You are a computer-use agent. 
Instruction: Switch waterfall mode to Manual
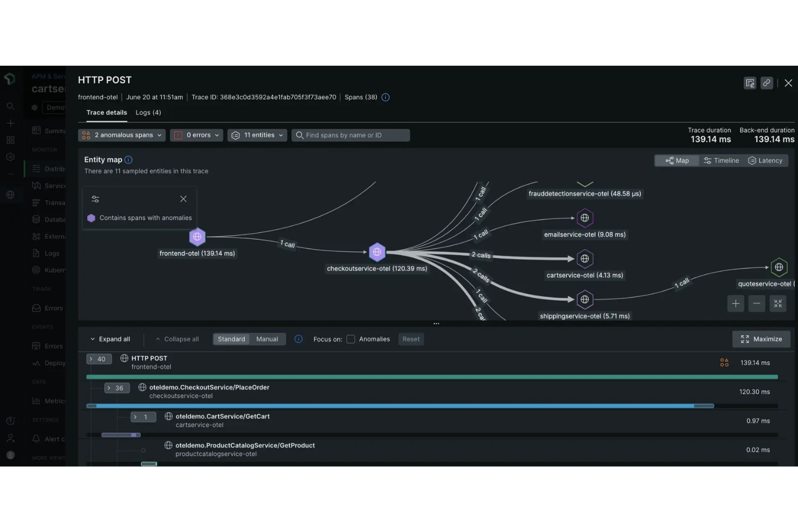click(267, 339)
